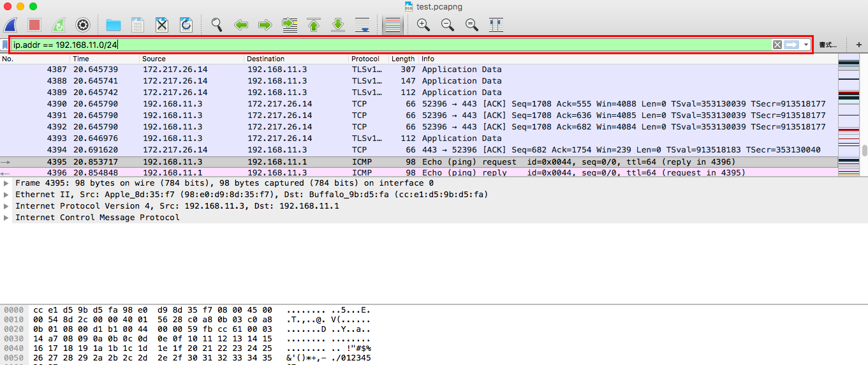The height and width of the screenshot is (365, 868).
Task: Open Find Packet magnifier icon
Action: (217, 25)
